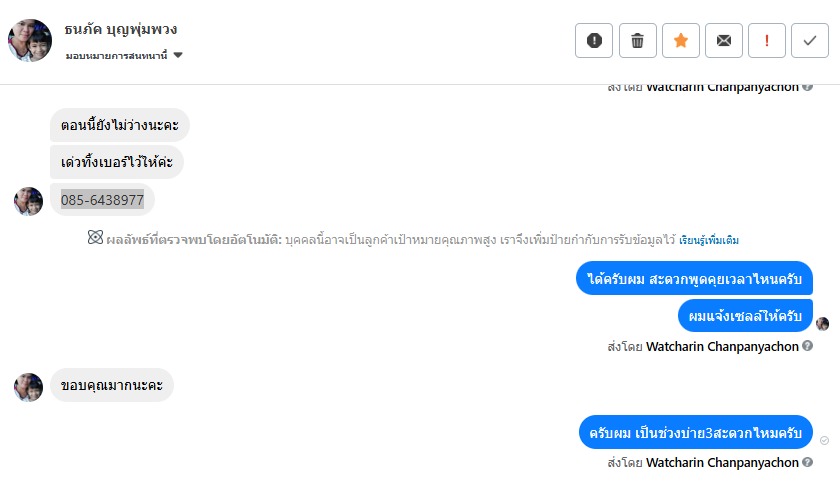
Task: Click the auto-detected result atom icon
Action: coord(95,239)
